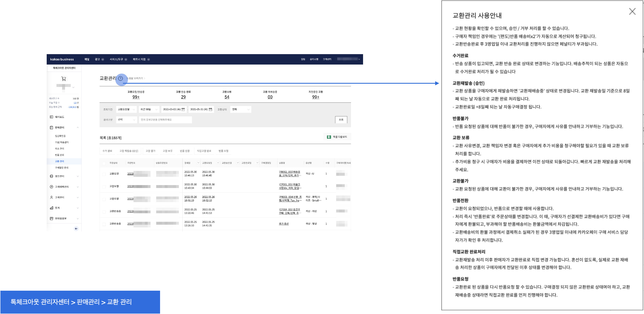Click the search keyword input field
Image resolution: width=644 pixels, height=314 pixels.
tap(165, 120)
